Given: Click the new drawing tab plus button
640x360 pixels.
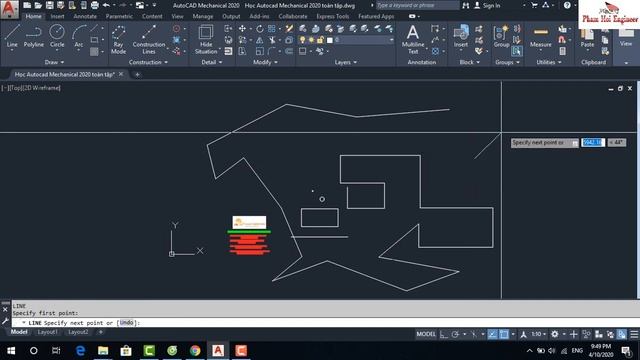Looking at the screenshot, I should (x=137, y=74).
